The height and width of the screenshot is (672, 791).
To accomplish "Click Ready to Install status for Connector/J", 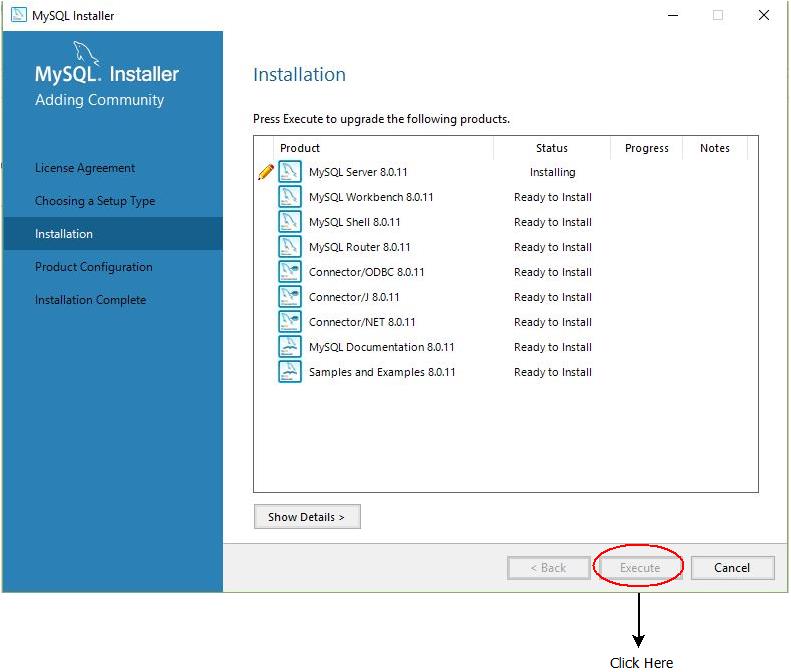I will (552, 297).
